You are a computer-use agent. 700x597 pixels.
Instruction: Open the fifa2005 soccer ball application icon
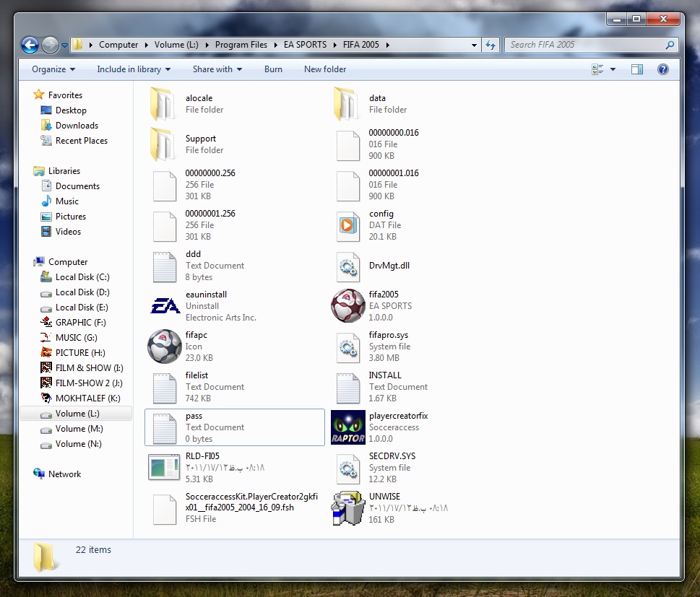(x=347, y=305)
